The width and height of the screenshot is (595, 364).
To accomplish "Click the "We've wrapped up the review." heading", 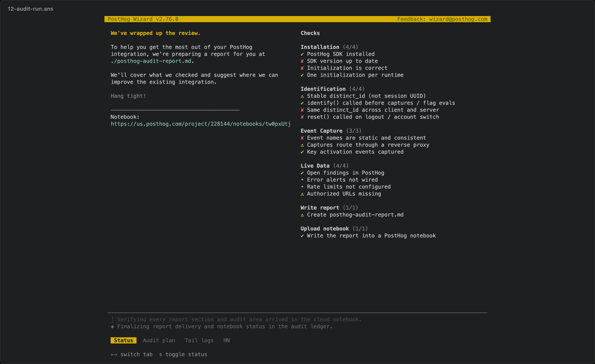I will pyautogui.click(x=155, y=33).
